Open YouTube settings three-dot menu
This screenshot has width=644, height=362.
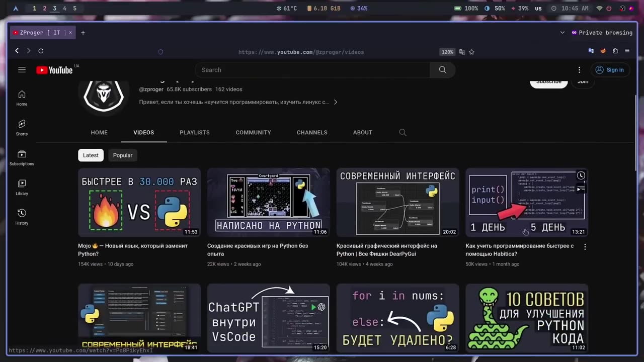coord(579,70)
